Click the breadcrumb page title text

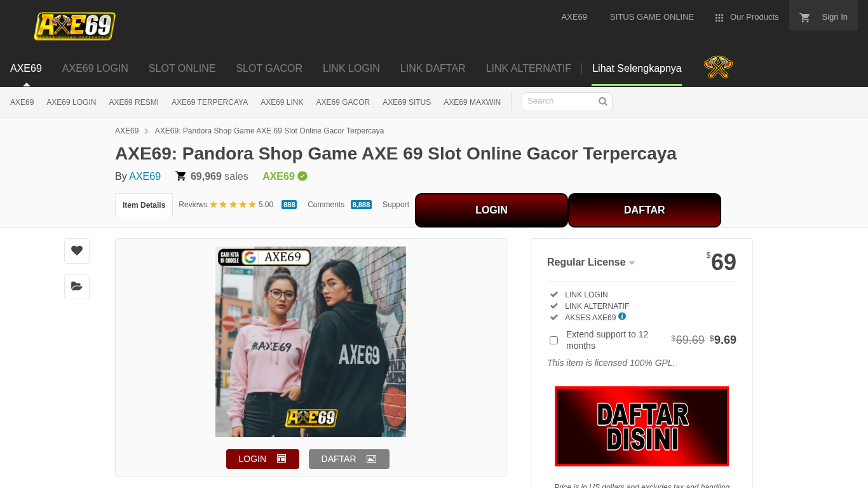[269, 131]
